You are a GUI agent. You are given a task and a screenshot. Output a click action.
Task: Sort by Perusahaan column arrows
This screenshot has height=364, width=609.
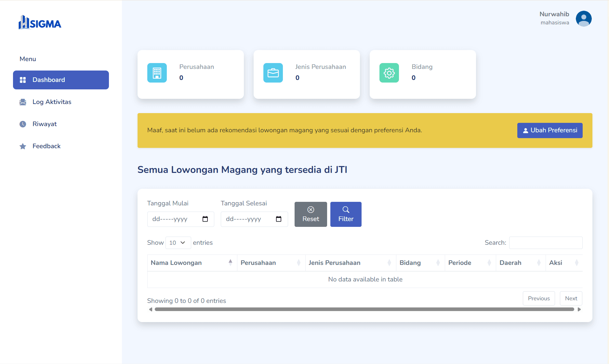(x=298, y=263)
